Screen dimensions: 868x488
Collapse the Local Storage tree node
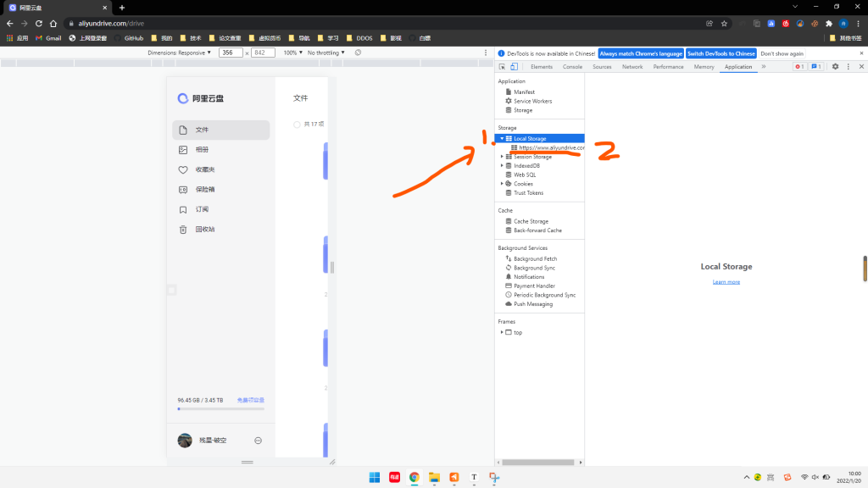(x=502, y=138)
